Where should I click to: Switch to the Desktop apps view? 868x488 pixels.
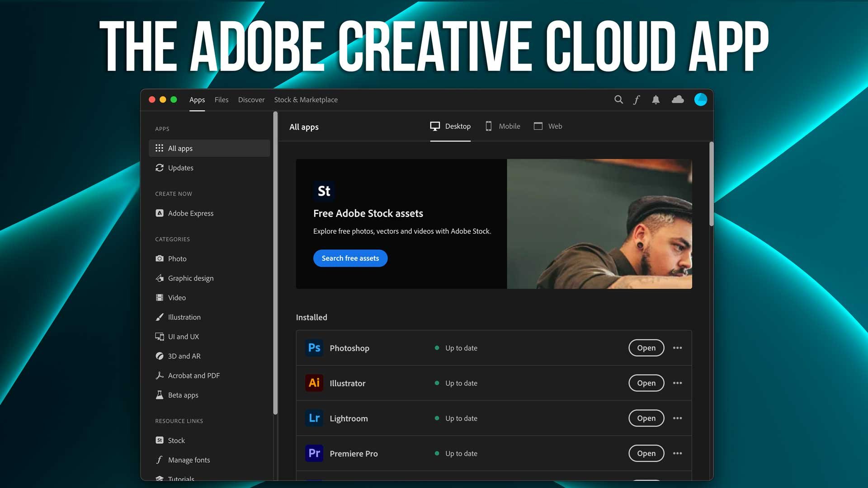[x=450, y=126]
